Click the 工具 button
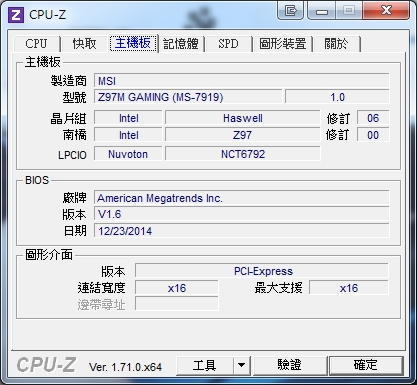This screenshot has width=417, height=385. click(x=205, y=366)
